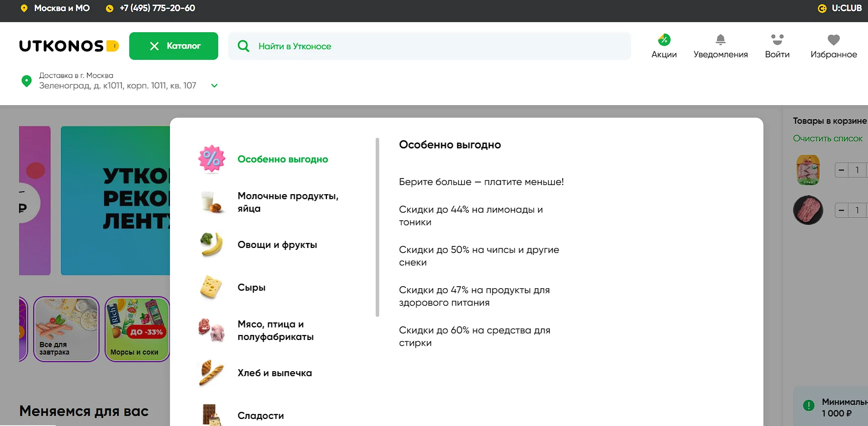
Task: Open Избранное heart favorites
Action: pyautogui.click(x=833, y=40)
